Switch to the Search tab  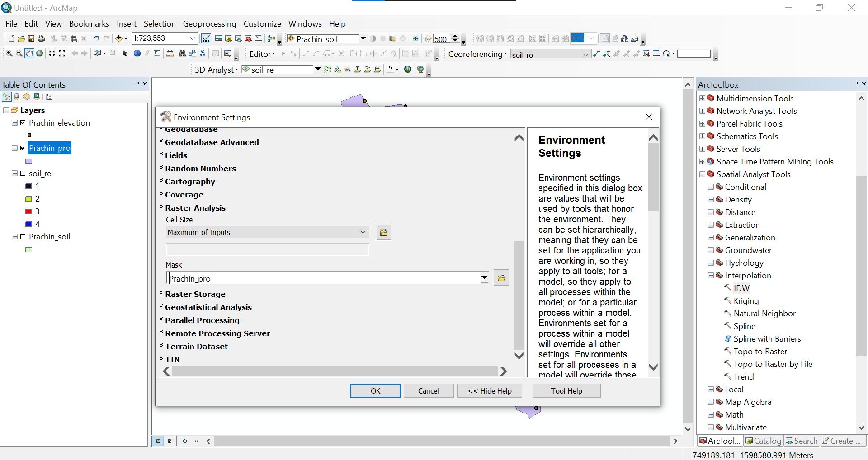click(802, 441)
